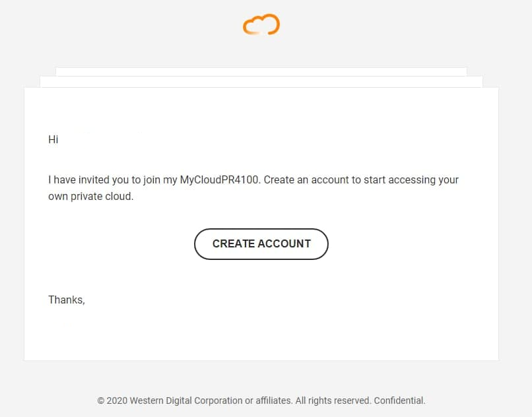Image resolution: width=532 pixels, height=417 pixels.
Task: Click 'I have invited you' sentence start
Action: pos(88,179)
